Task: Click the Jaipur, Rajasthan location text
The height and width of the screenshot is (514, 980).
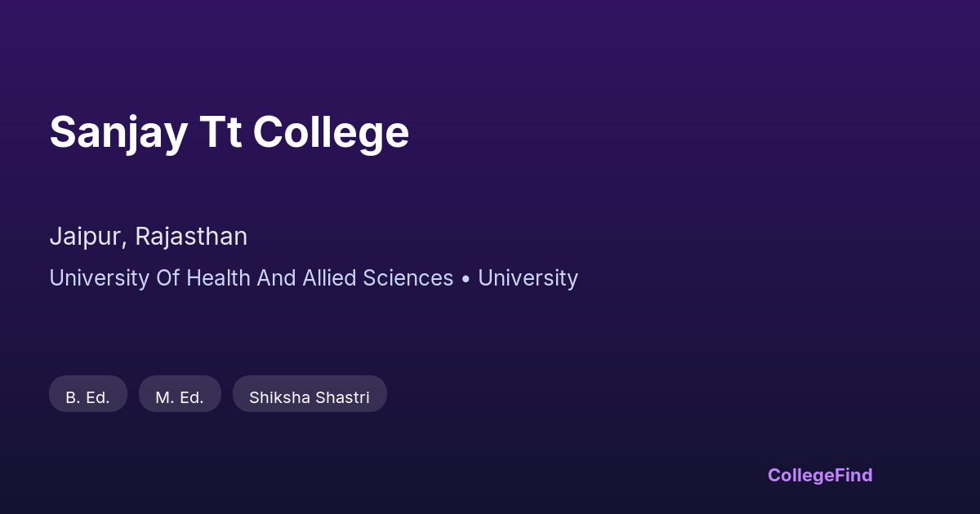Action: point(148,237)
